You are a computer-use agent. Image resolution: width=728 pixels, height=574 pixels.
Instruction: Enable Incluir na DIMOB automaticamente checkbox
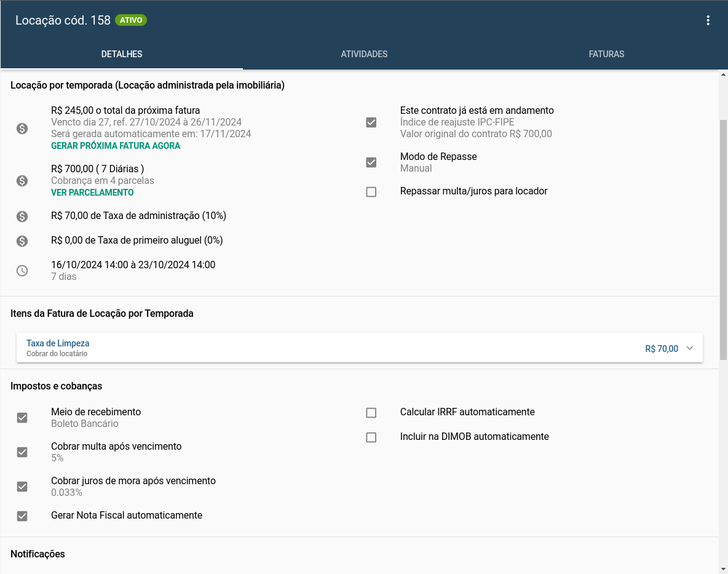click(x=371, y=437)
